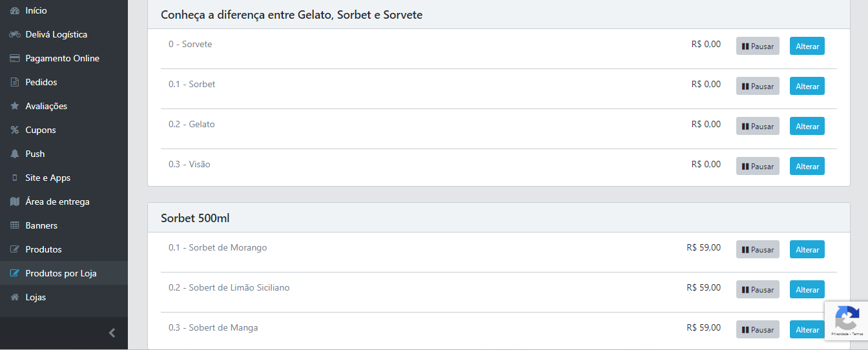This screenshot has width=868, height=350.
Task: Click the motorcycle icon for Delivá Logística
Action: 15,35
